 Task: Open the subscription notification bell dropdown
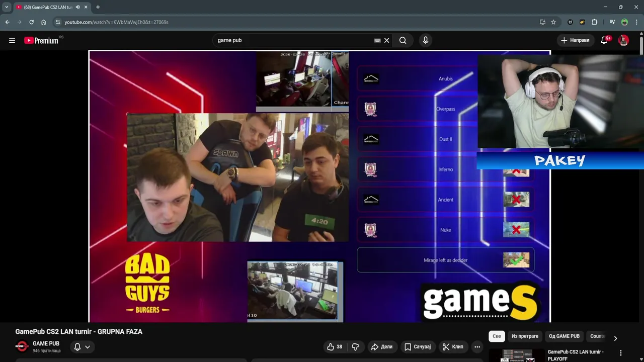tap(82, 347)
